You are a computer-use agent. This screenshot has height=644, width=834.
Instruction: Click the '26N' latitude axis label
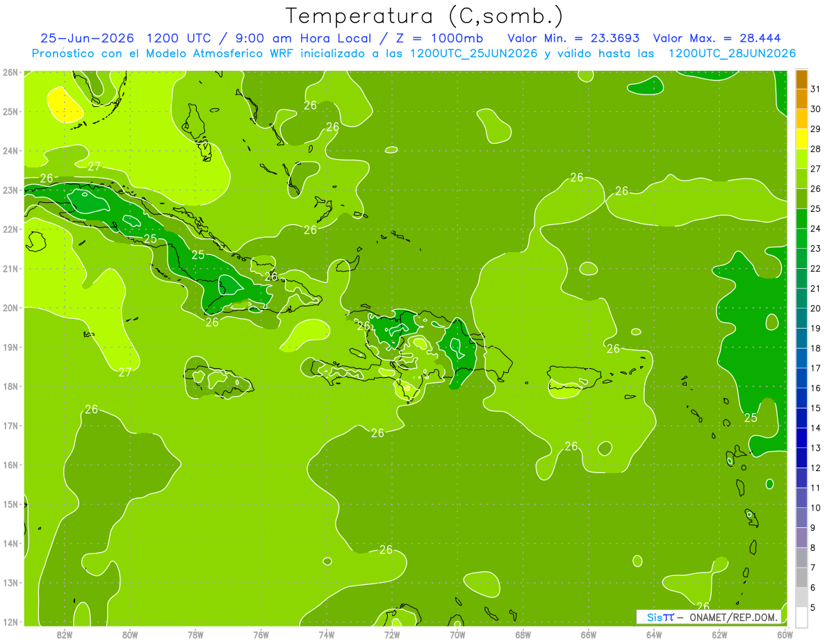tap(10, 72)
